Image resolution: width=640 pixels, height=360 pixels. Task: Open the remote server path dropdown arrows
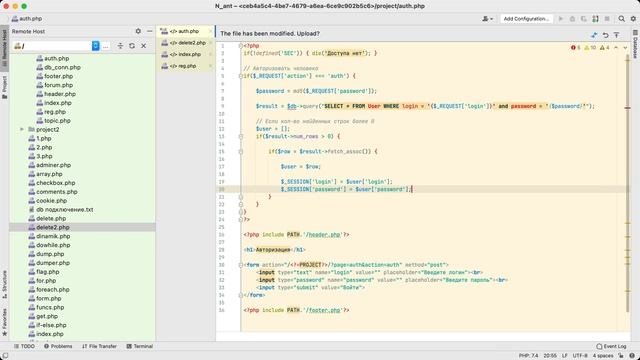96,46
